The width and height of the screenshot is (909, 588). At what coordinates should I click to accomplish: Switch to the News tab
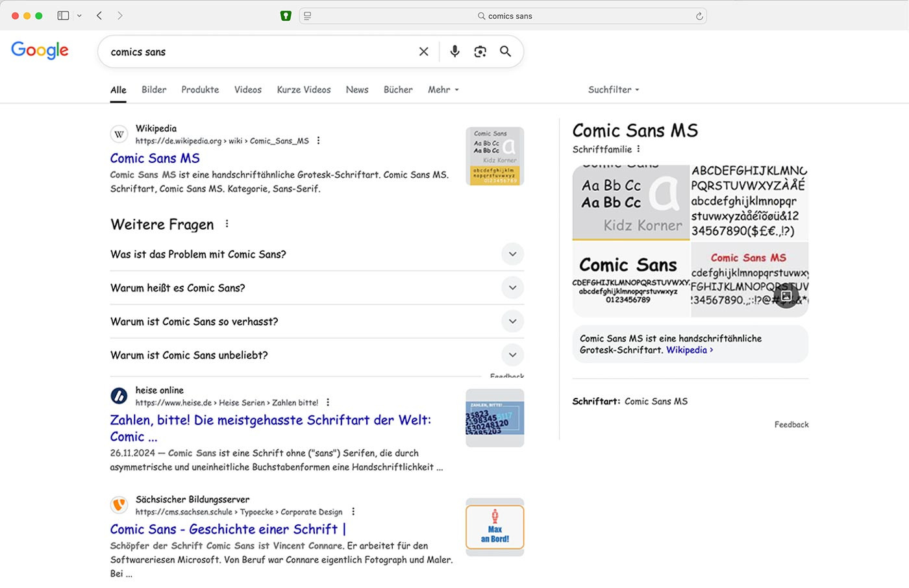coord(357,90)
